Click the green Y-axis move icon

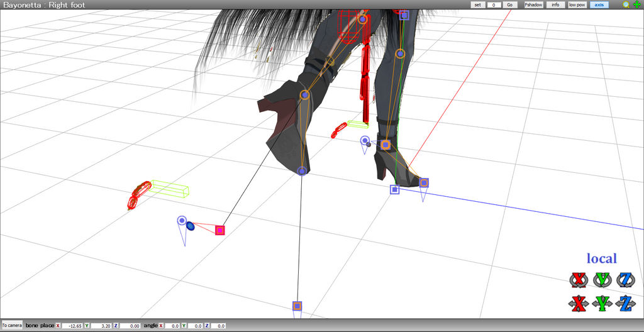click(x=602, y=304)
